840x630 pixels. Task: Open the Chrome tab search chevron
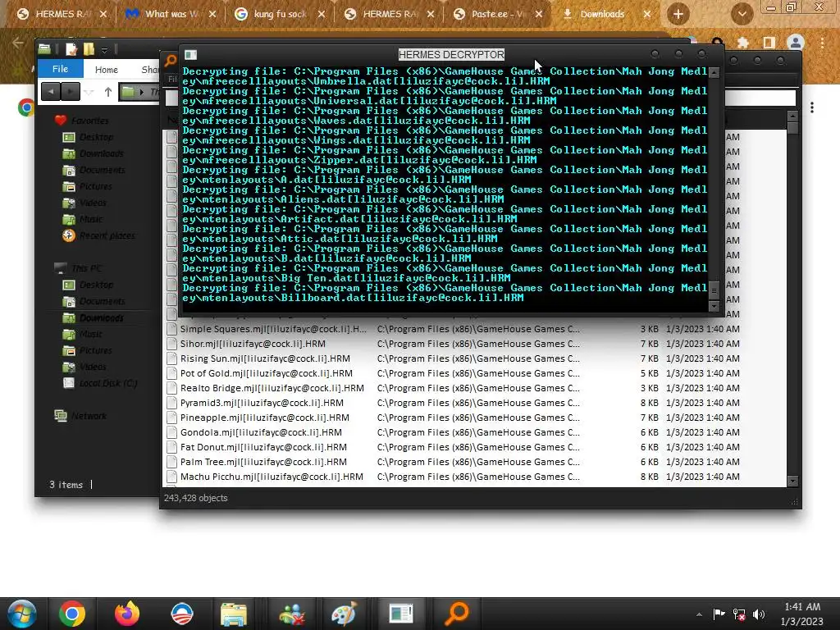tap(742, 15)
